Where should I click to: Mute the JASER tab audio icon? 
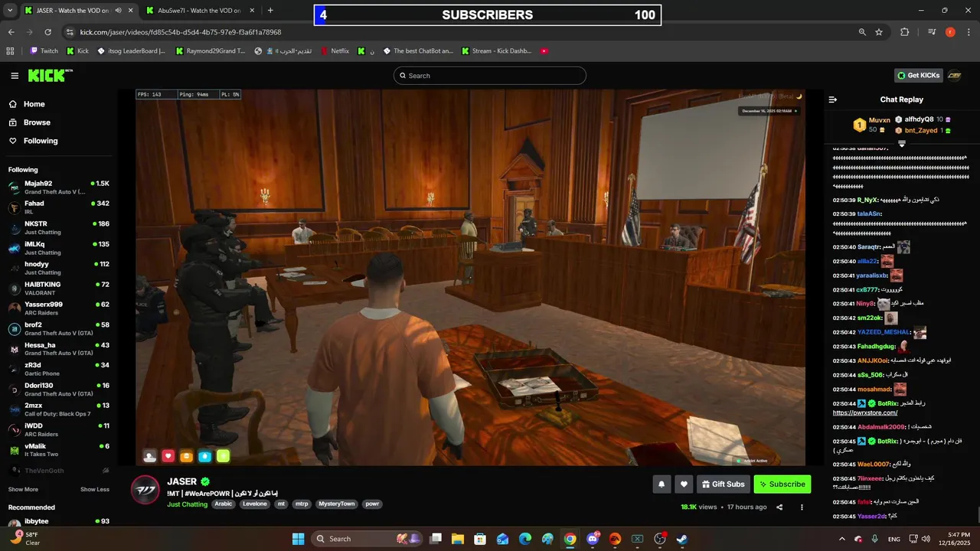click(118, 11)
